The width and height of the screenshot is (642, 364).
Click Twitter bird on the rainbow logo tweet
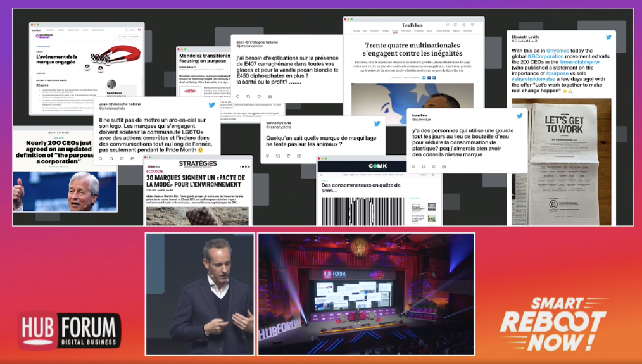click(x=212, y=105)
